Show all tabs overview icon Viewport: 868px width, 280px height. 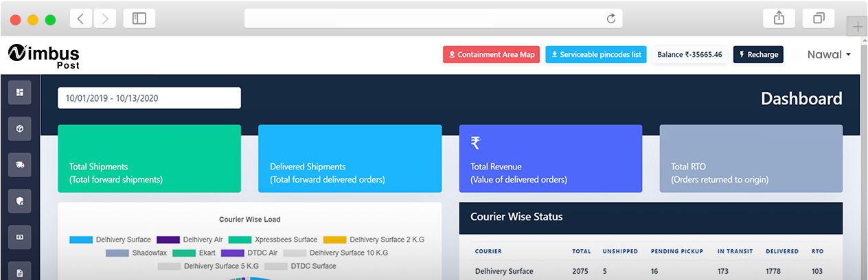(x=819, y=19)
